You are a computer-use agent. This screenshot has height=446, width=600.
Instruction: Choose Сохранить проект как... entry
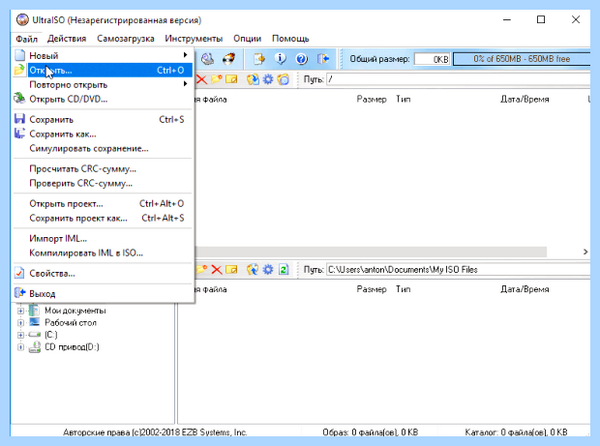tap(103, 218)
